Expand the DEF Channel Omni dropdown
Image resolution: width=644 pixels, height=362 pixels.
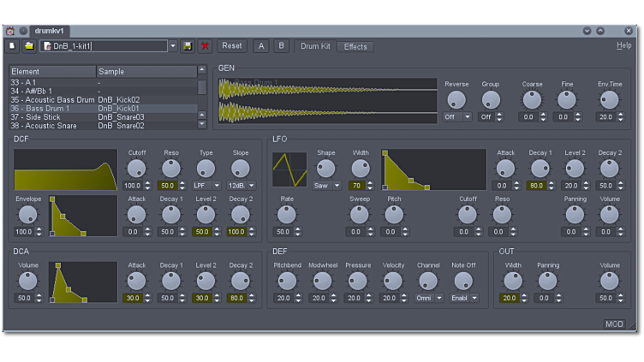pyautogui.click(x=428, y=299)
